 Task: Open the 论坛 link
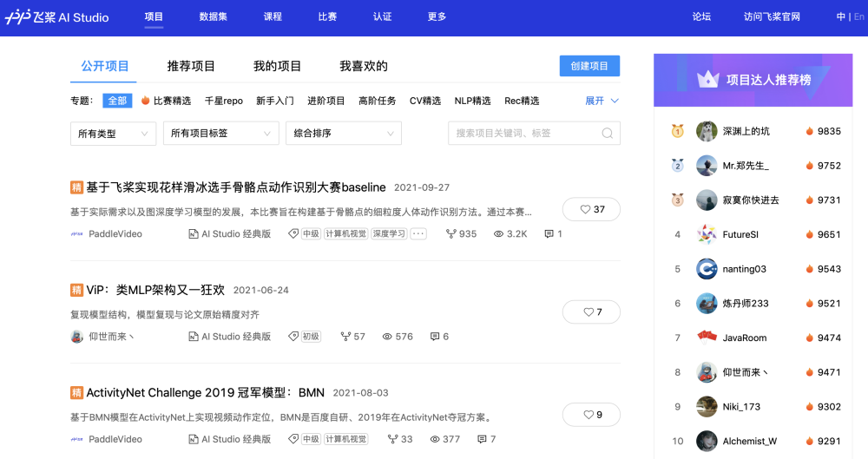[701, 16]
